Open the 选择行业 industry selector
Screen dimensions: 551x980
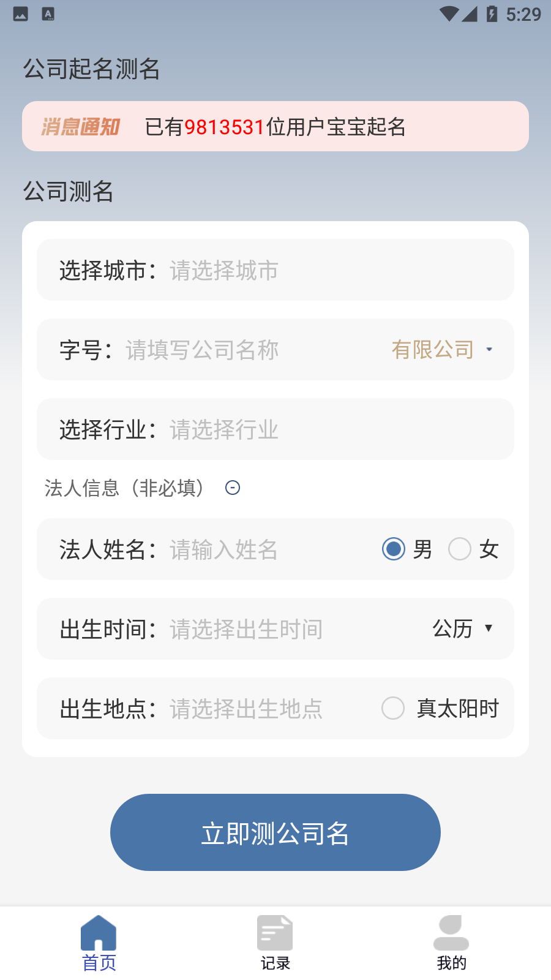click(x=275, y=429)
